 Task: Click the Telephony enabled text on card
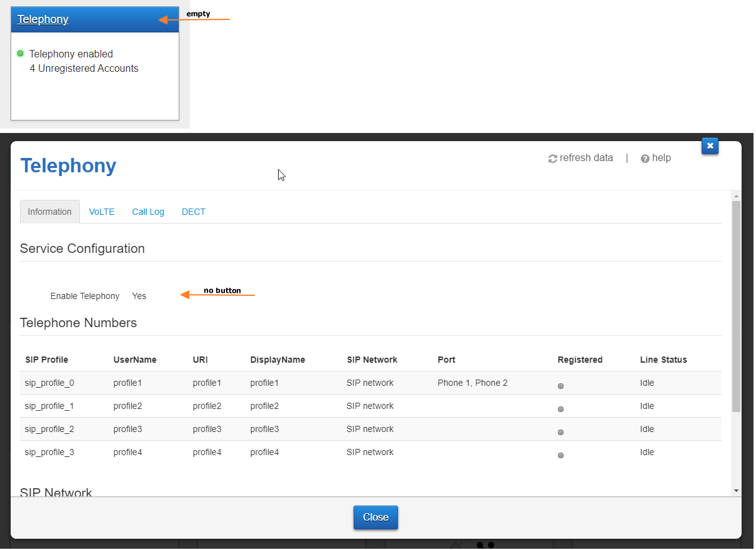[71, 54]
